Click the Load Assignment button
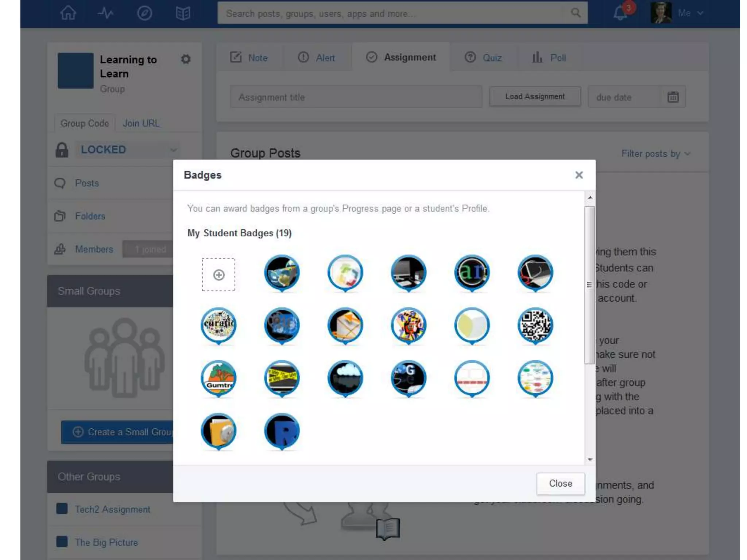 [535, 97]
